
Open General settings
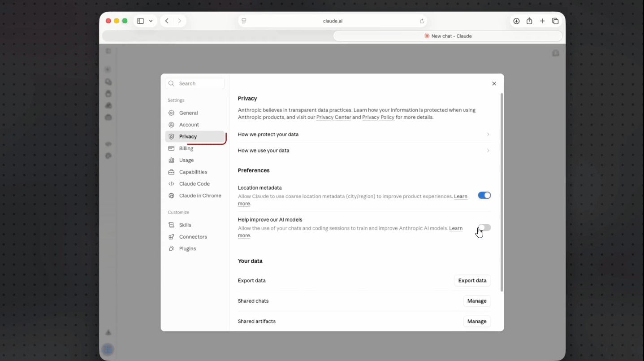(195, 113)
